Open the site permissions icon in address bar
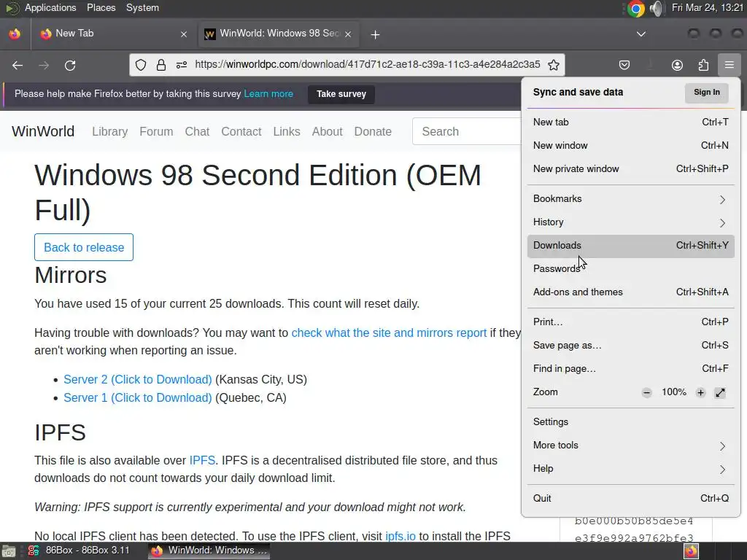This screenshot has height=560, width=747. [182, 65]
